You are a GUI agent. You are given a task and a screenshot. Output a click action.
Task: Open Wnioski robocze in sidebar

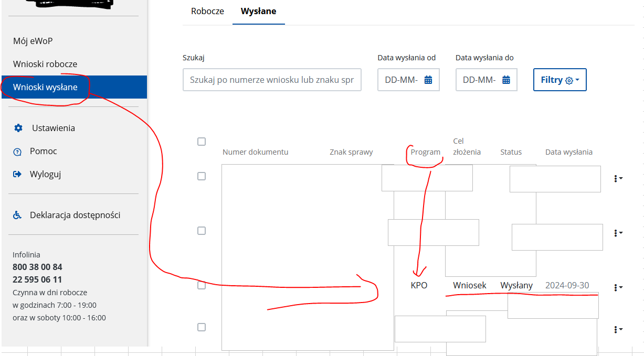coord(45,64)
